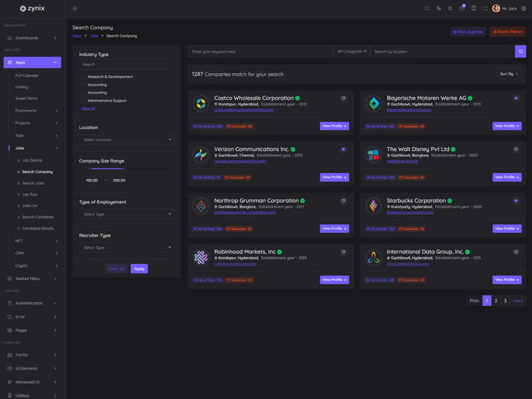Enable the Administrative Support industry filter
The width and height of the screenshot is (532, 399).
pyautogui.click(x=83, y=101)
